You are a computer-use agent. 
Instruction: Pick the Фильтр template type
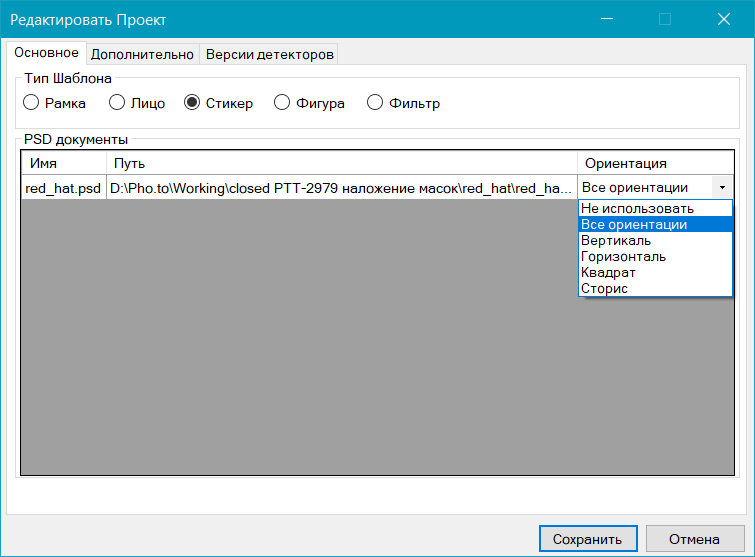coord(375,103)
